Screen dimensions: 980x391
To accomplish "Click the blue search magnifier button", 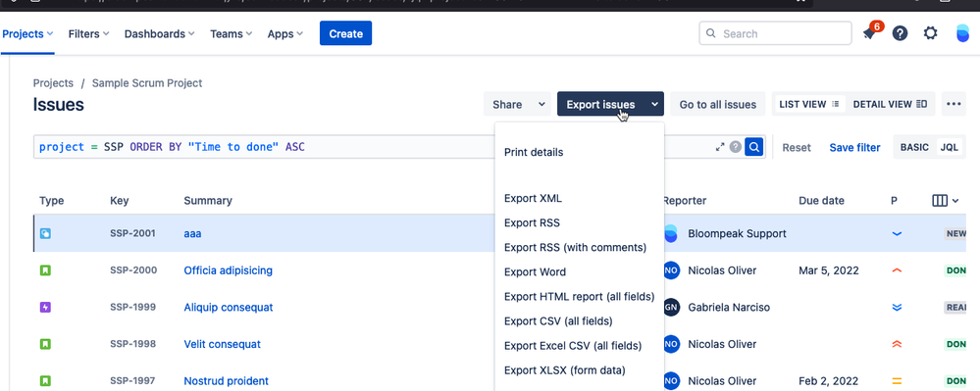I will point(753,147).
